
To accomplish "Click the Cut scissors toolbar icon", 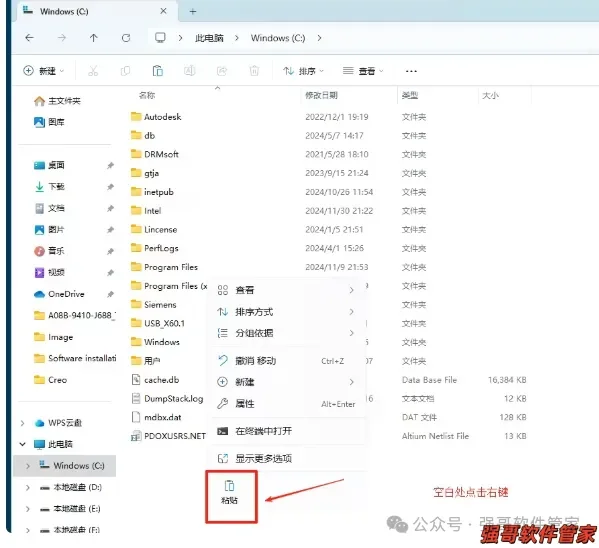I will (93, 71).
